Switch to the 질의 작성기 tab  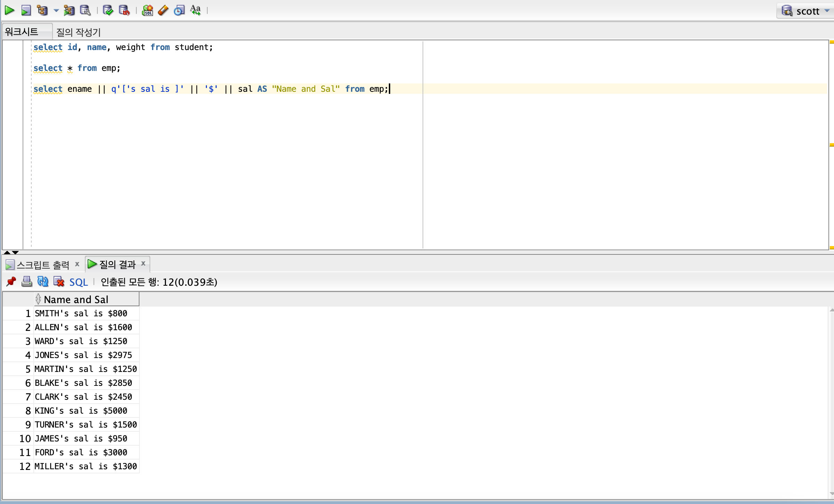point(78,32)
